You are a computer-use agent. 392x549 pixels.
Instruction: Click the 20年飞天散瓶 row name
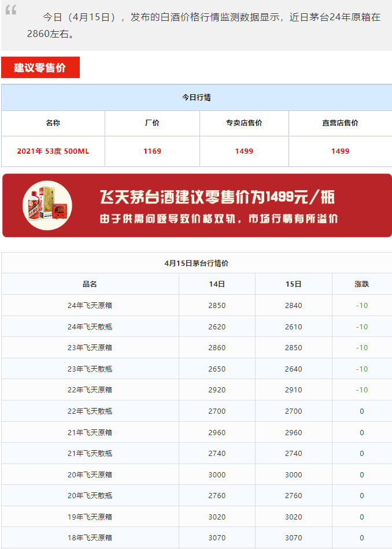[90, 495]
